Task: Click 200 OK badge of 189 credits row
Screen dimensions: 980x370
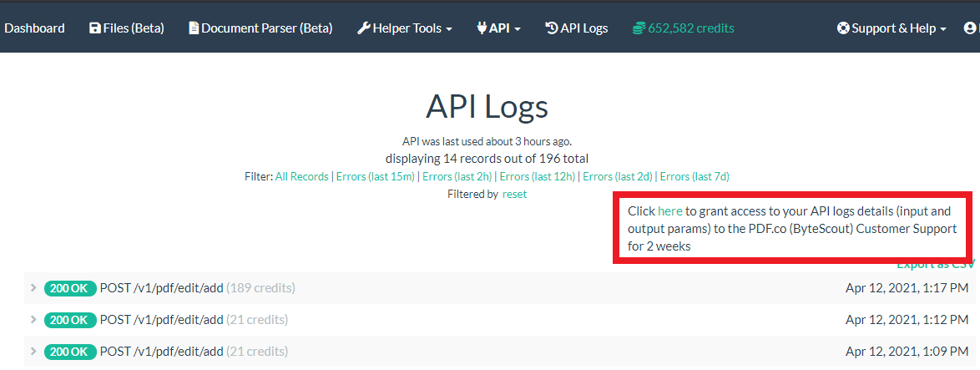Action: click(70, 288)
